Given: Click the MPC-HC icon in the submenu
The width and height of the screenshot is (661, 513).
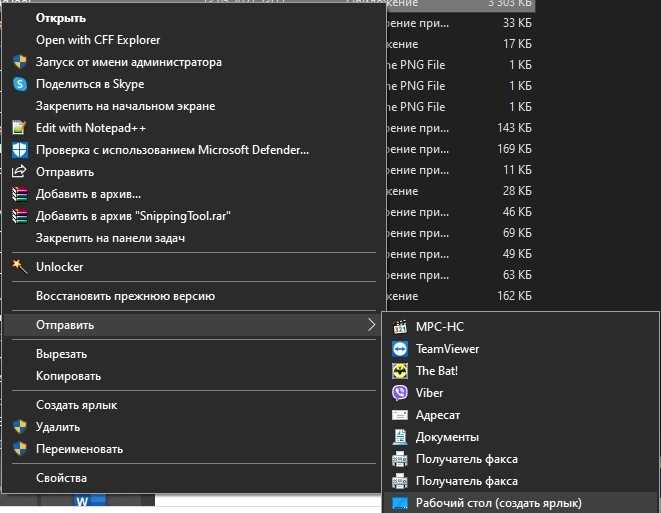Looking at the screenshot, I should click(400, 327).
